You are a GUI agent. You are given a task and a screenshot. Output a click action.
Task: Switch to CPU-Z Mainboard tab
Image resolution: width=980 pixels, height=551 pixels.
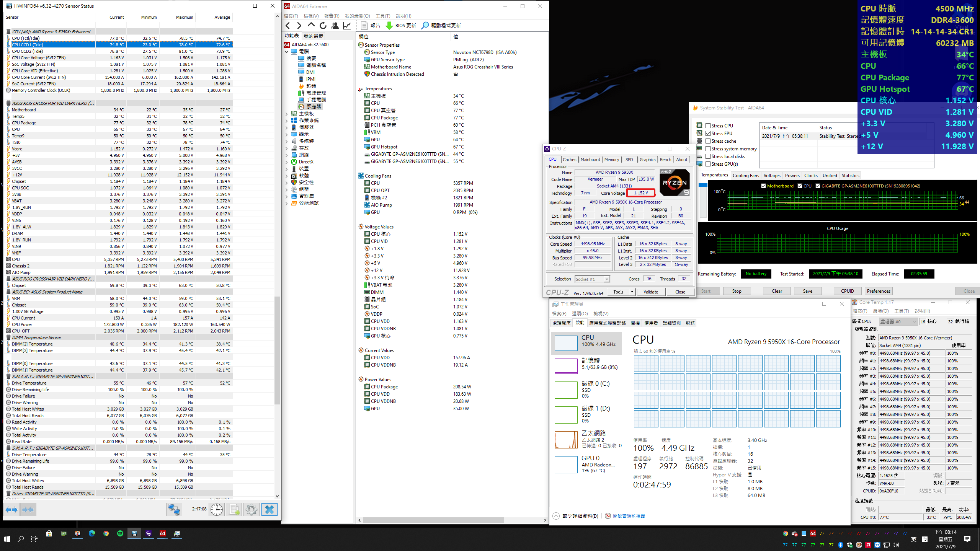pyautogui.click(x=590, y=160)
